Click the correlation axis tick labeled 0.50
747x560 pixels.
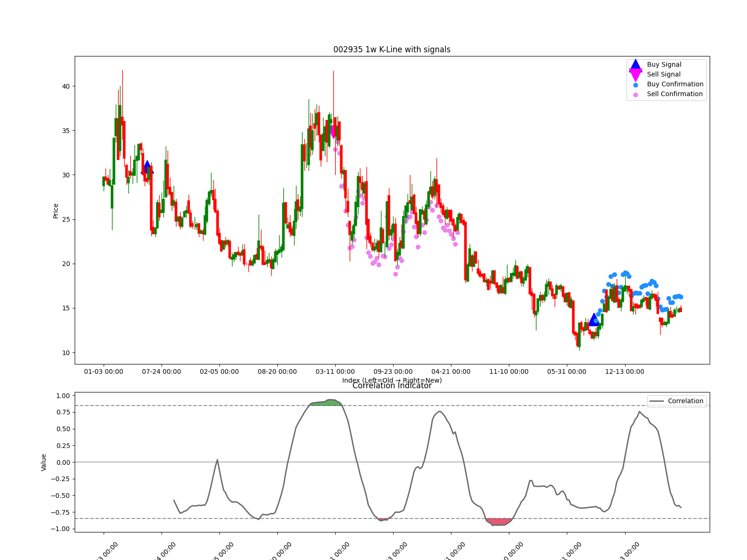coord(63,429)
